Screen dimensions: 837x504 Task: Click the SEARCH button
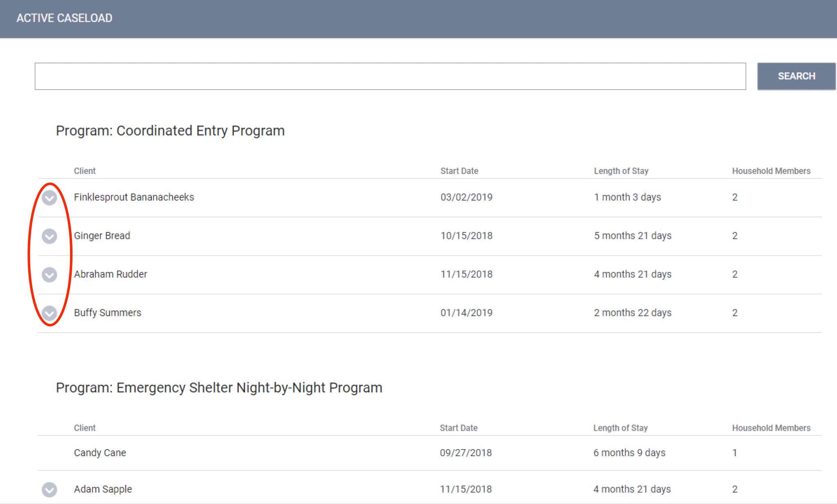click(796, 76)
